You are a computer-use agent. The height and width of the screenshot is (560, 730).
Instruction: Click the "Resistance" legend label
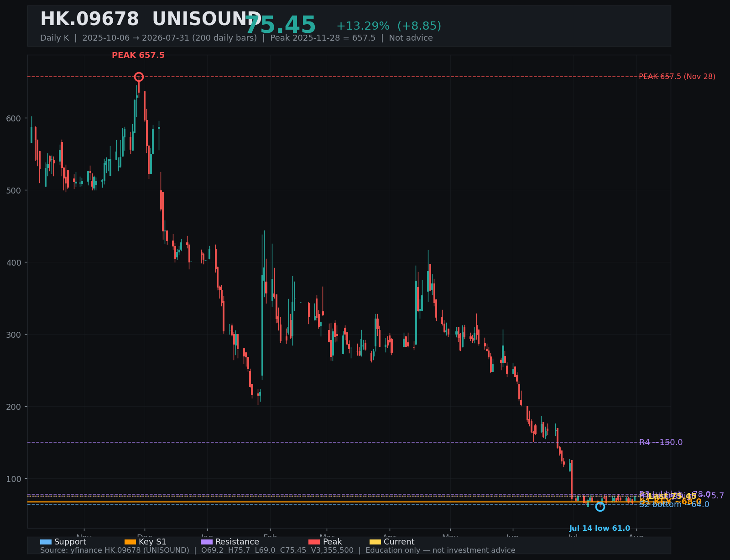point(237,542)
